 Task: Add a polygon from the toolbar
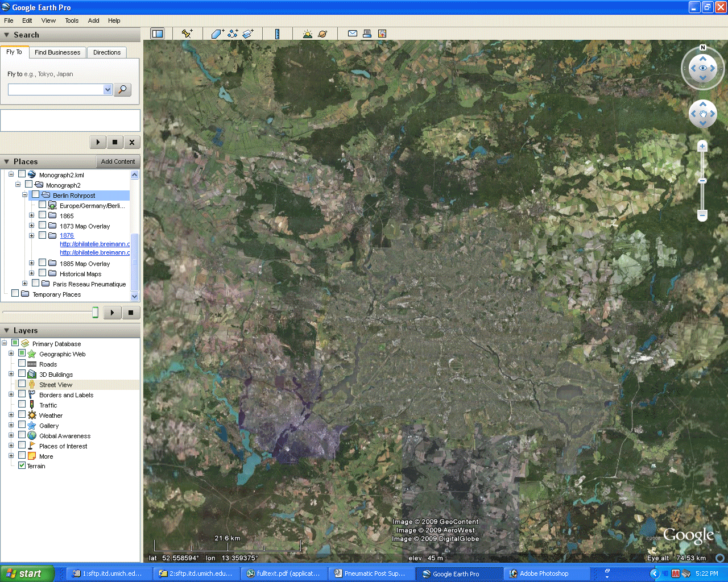coord(218,34)
